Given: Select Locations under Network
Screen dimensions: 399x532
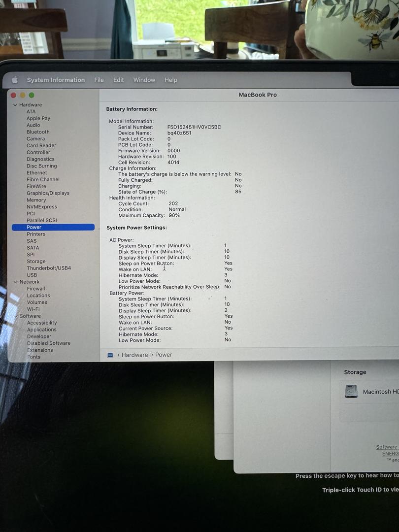Looking at the screenshot, I should [x=38, y=296].
